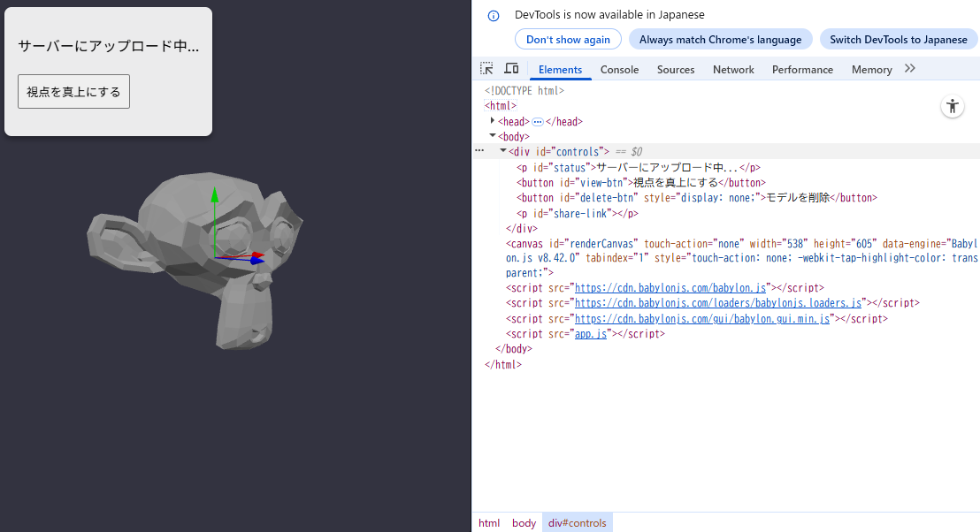Click the blue axis arrow tip
Screen dimensions: 980x532
coord(257,261)
